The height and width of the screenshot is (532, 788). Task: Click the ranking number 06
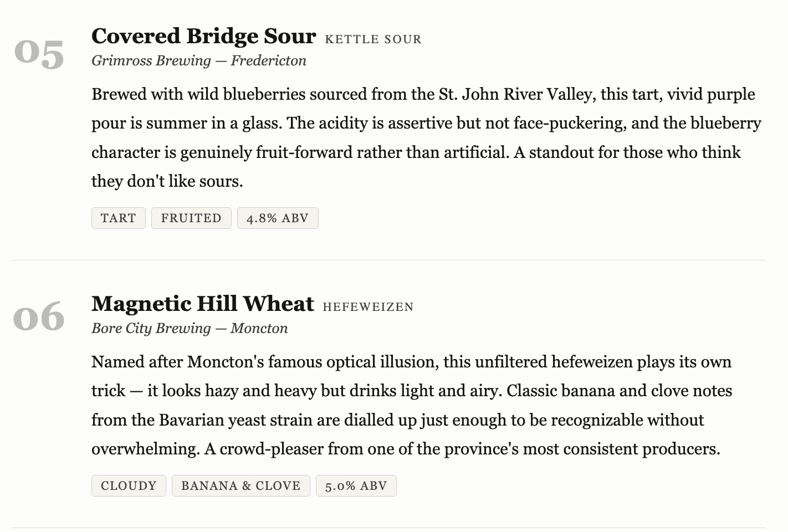pos(39,317)
